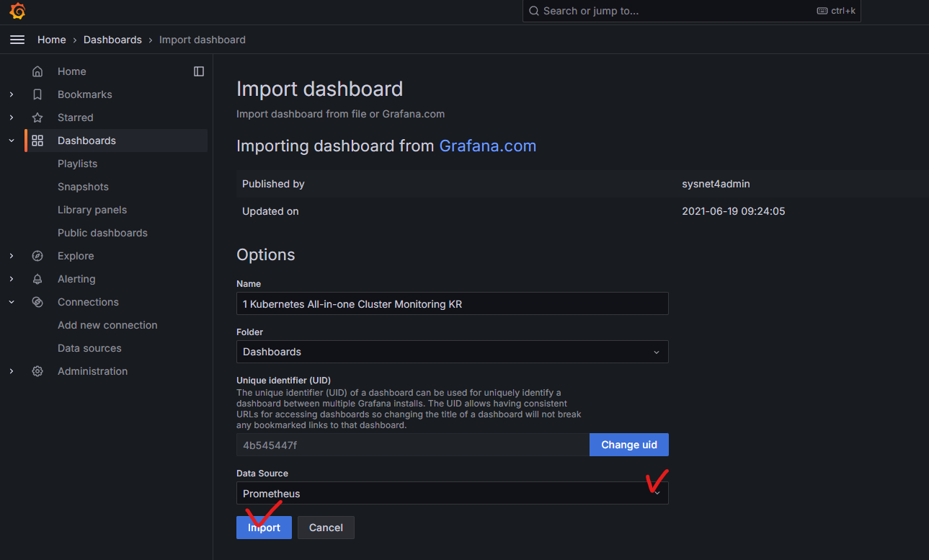
Task: Select Snapshots from the sidebar
Action: pyautogui.click(x=83, y=187)
